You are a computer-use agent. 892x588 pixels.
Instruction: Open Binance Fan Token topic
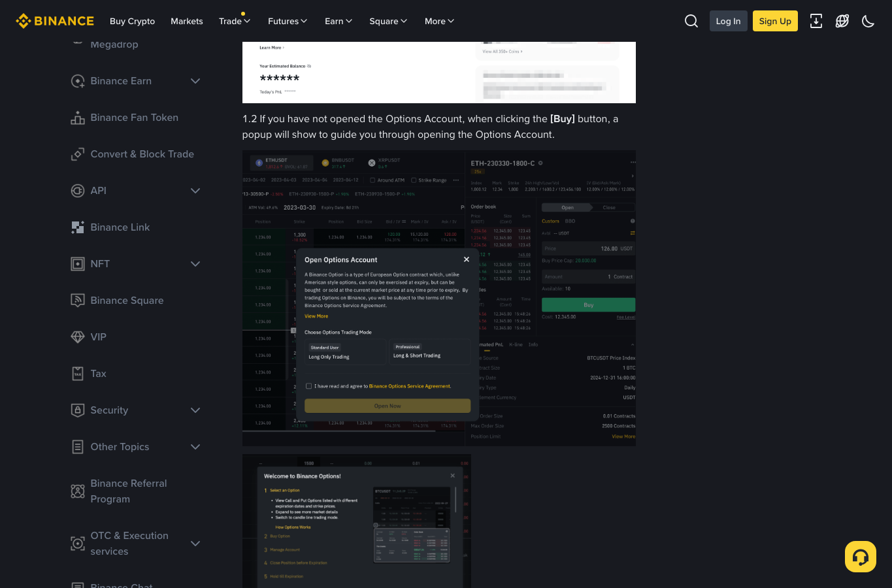click(x=135, y=118)
